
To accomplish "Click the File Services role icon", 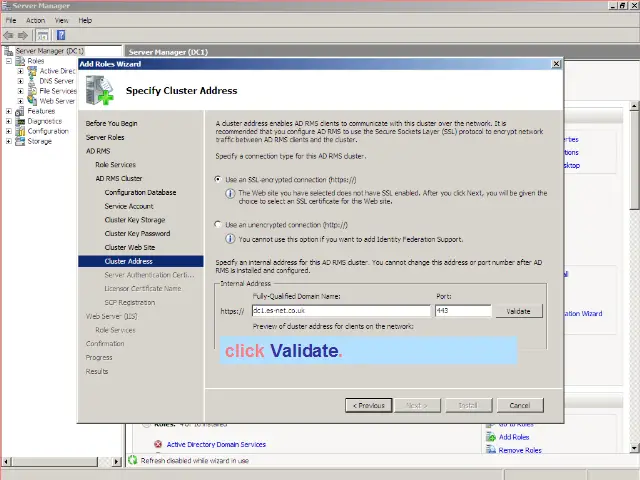I will click(x=32, y=91).
